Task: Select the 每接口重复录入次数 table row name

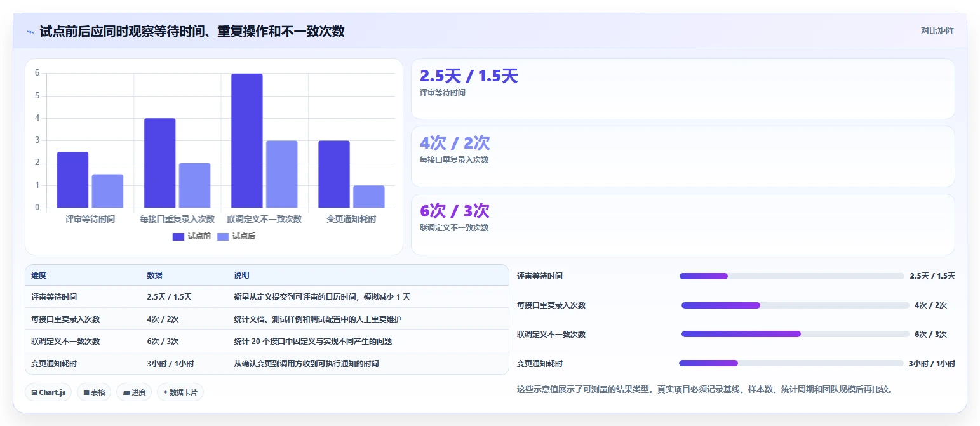Action: coord(65,319)
